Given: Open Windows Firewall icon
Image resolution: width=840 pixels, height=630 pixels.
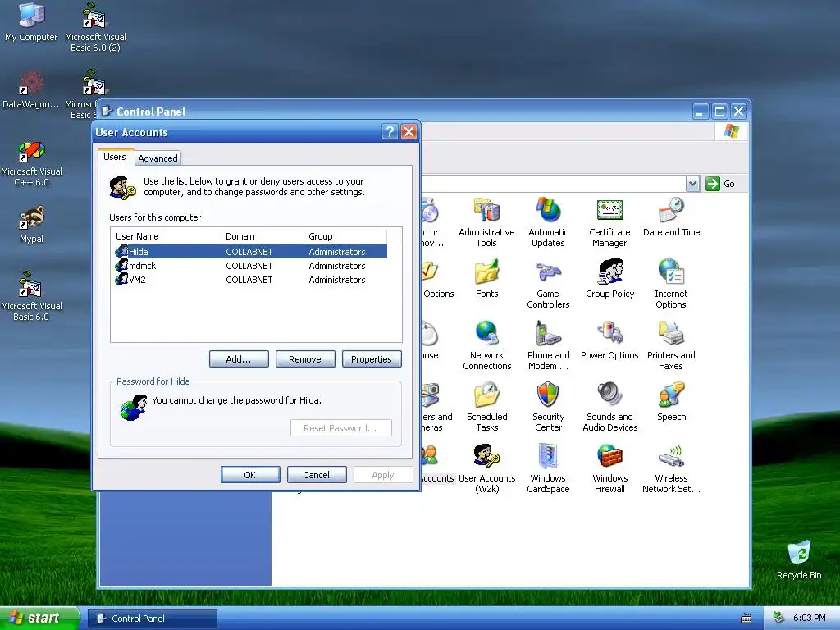Looking at the screenshot, I should pos(609,469).
